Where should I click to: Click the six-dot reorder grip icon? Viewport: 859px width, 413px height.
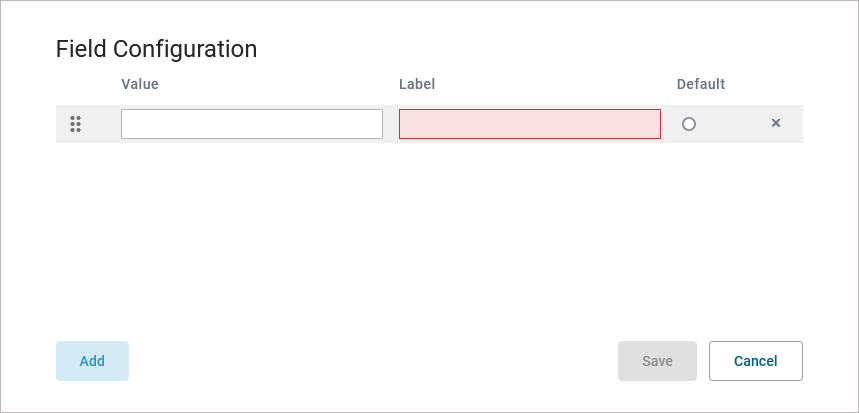[75, 124]
